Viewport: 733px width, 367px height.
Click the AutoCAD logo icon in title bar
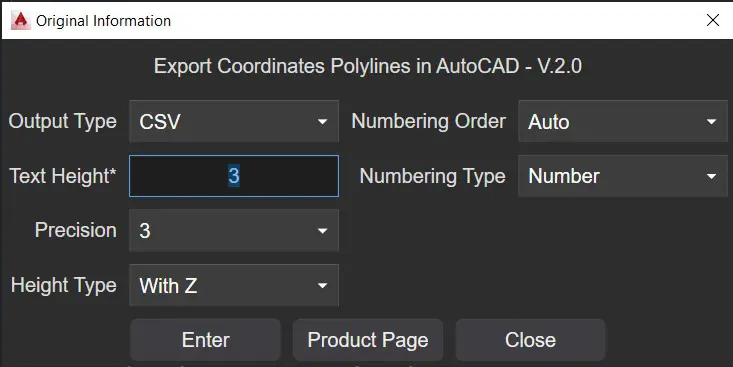click(21, 21)
